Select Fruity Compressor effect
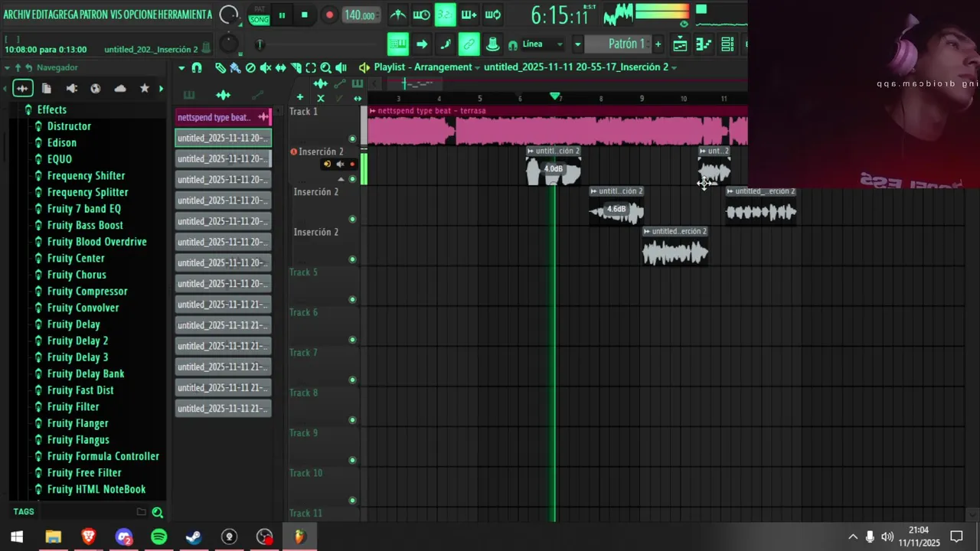 coord(87,291)
